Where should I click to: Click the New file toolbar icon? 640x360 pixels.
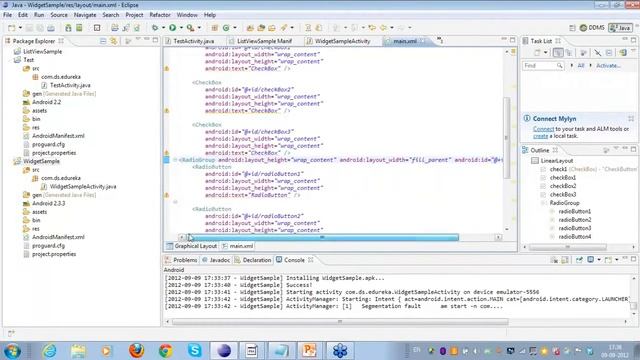point(12,28)
